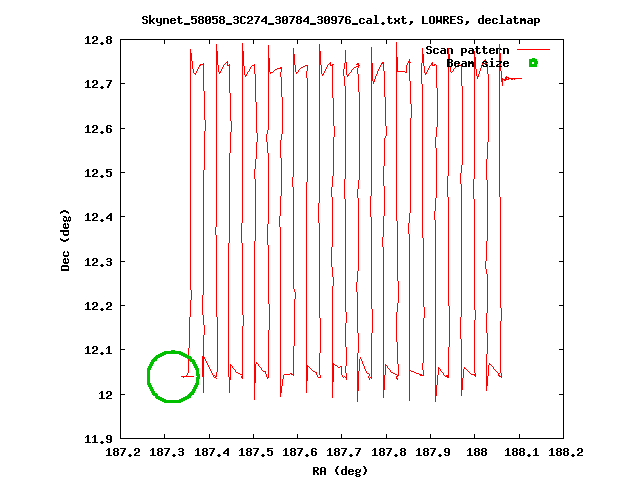Click the 12.6 tick label on Dec axis
The image size is (640, 480).
[98, 129]
